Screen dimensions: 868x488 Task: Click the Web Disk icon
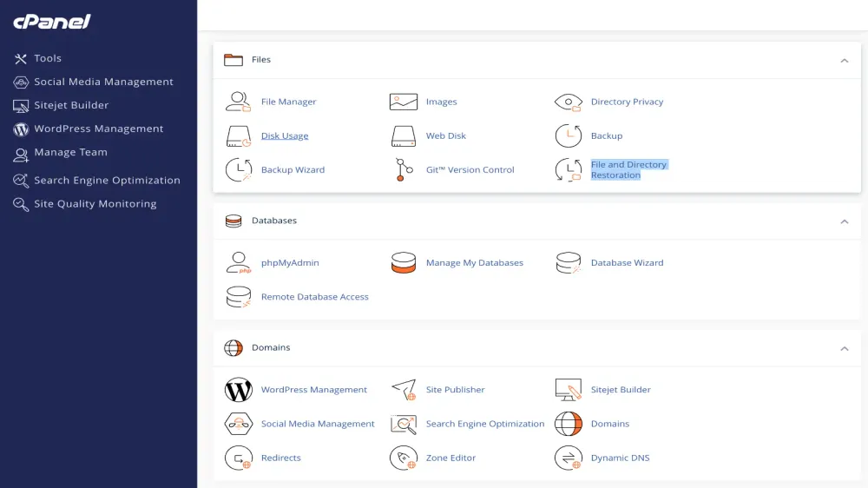pyautogui.click(x=404, y=135)
